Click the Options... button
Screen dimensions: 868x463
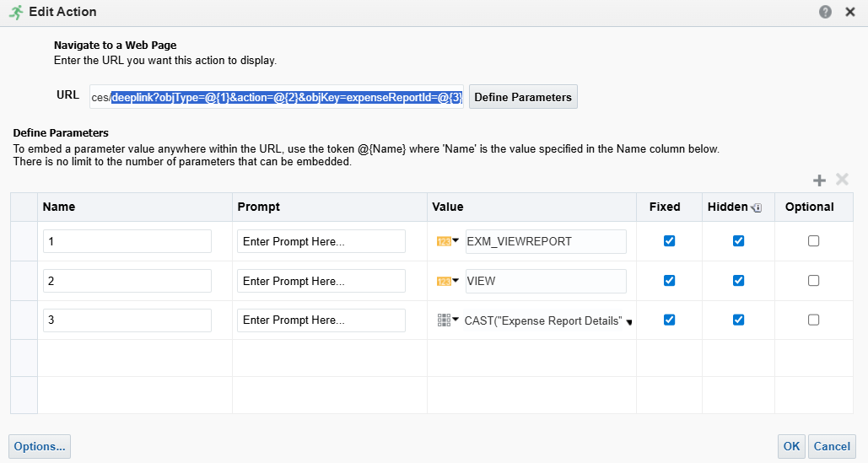point(40,446)
